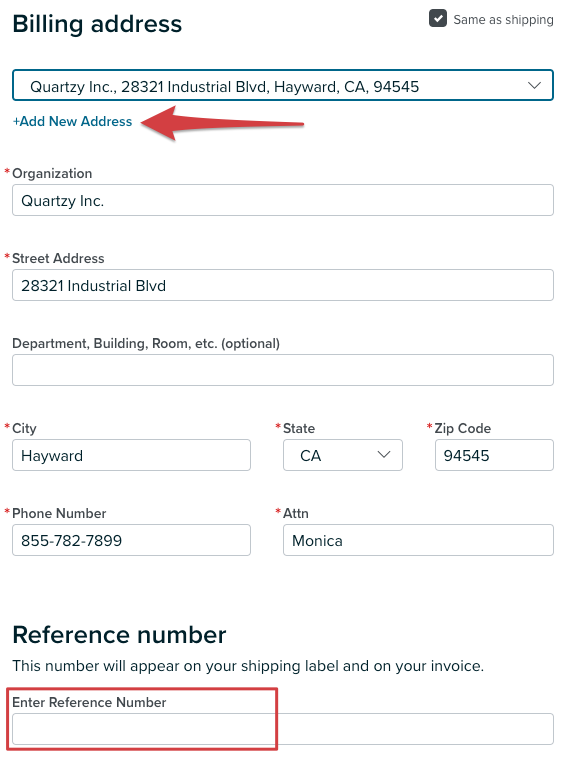
Task: Focus the Zip Code field
Action: (x=494, y=455)
